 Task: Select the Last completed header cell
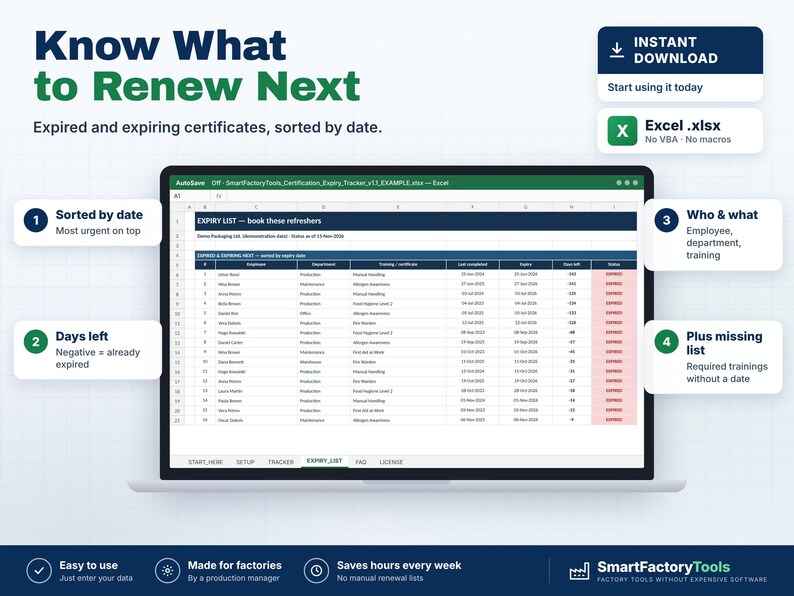[472, 264]
